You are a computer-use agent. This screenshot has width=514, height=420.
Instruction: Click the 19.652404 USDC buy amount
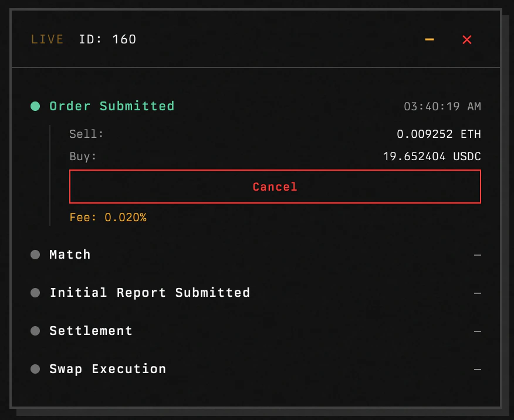coord(431,156)
